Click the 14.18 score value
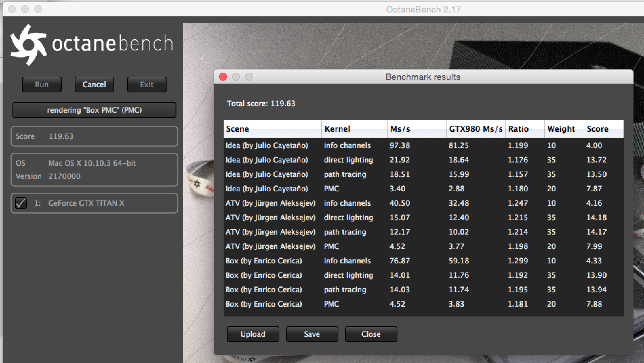Screen dimensions: 644x363 pos(596,218)
